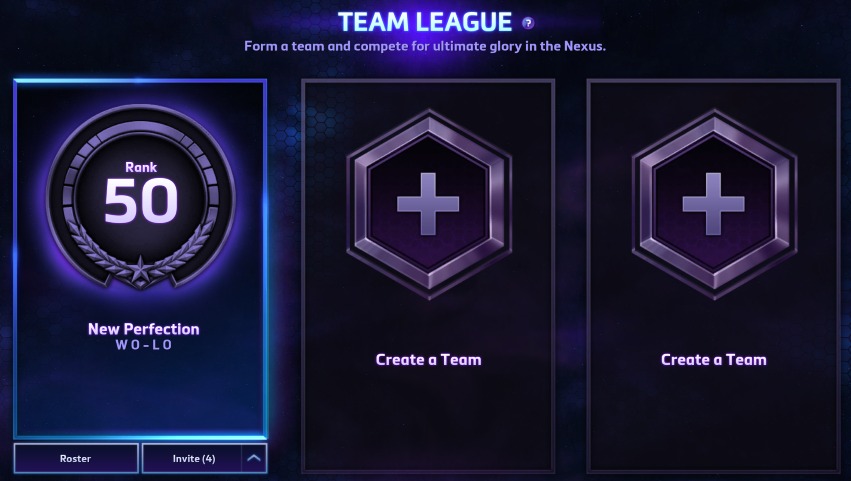Viewport: 851px width, 481px height.
Task: Click the empty lower area of middle slot
Action: tap(428, 418)
